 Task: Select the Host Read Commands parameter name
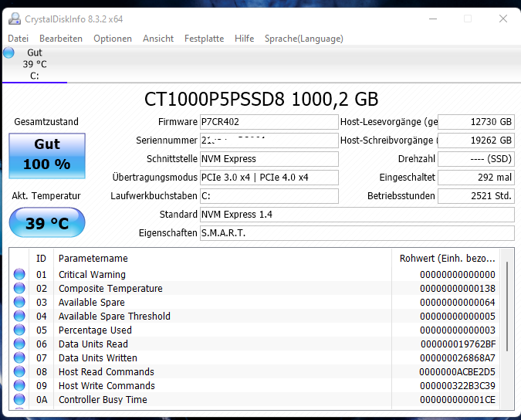click(107, 372)
